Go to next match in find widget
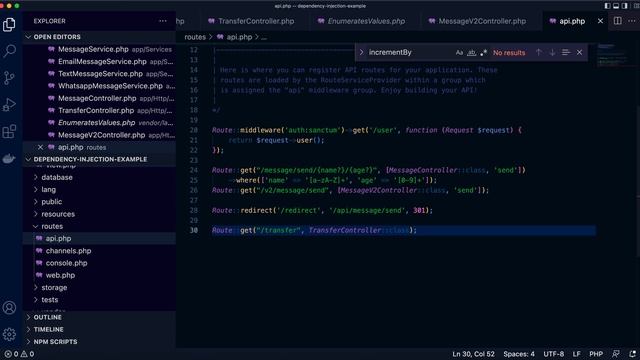Viewport: 640px width, 360px height. coord(552,52)
